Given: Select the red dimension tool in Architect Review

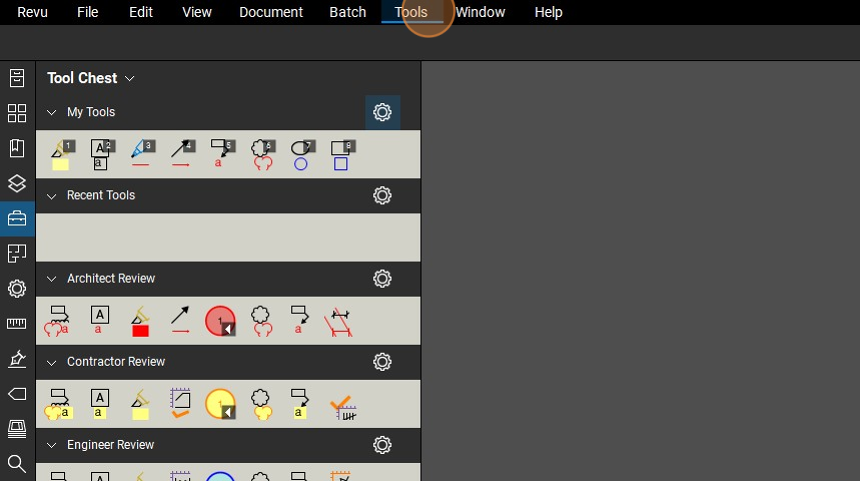Looking at the screenshot, I should pos(341,321).
